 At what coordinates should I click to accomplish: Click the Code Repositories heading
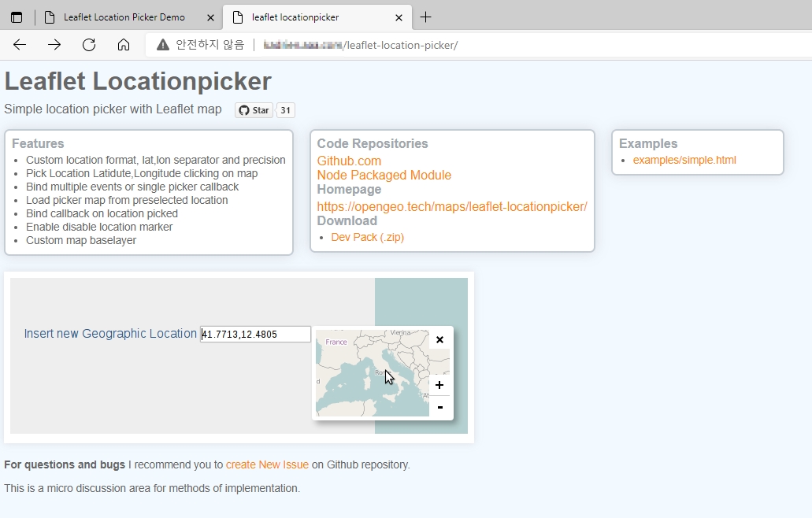tap(373, 143)
